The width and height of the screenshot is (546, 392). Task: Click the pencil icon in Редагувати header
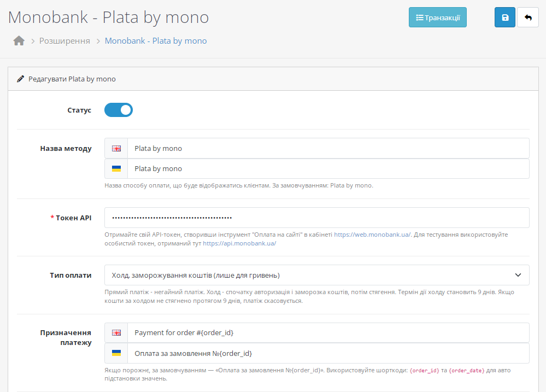(x=21, y=79)
